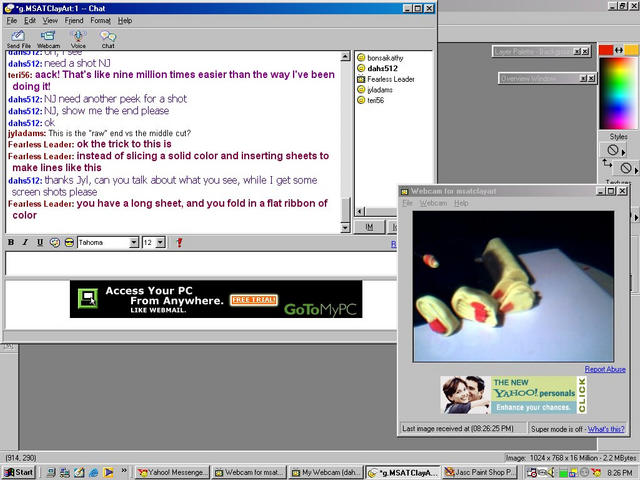The width and height of the screenshot is (640, 480).
Task: Pick a color from rainbow palette
Action: click(x=618, y=93)
